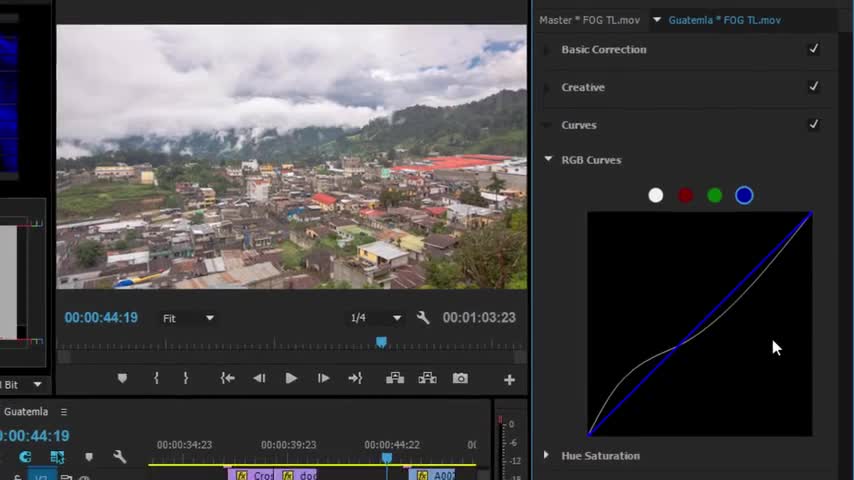Click the 00:00:39:23 timeline ruler label

tap(288, 445)
